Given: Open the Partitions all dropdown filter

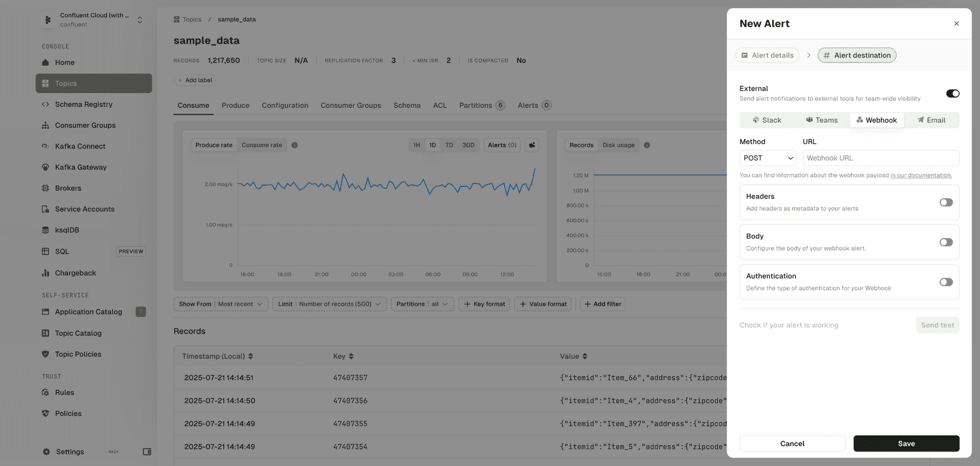Looking at the screenshot, I should coord(422,304).
